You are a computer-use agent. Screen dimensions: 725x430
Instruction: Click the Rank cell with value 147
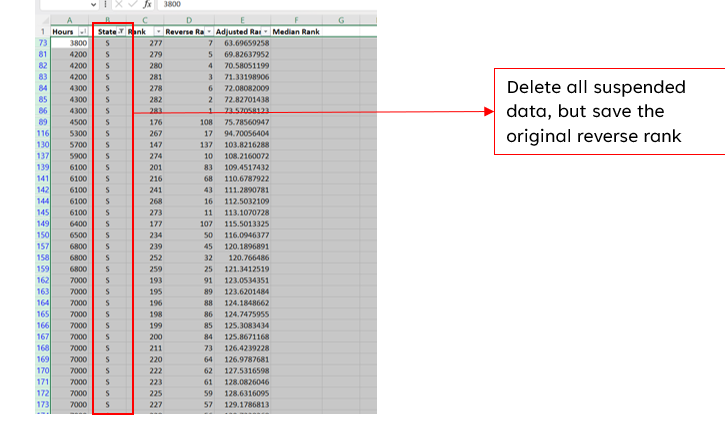pyautogui.click(x=145, y=145)
